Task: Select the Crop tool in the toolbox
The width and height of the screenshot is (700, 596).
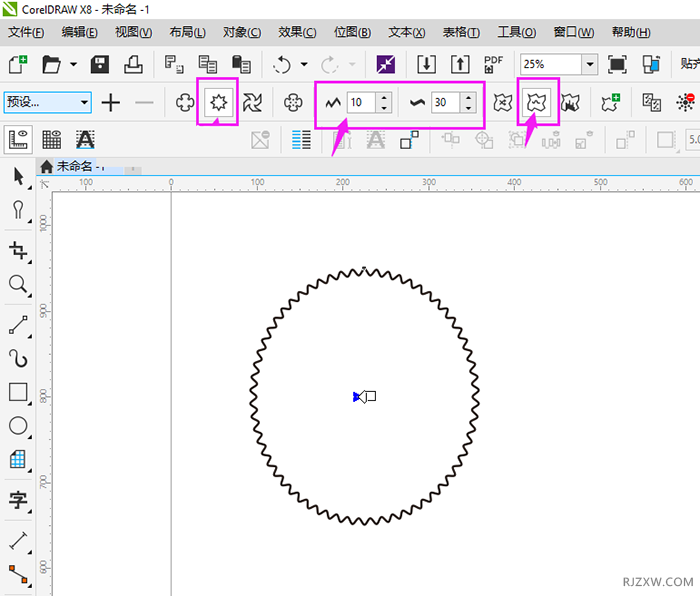Action: (x=18, y=250)
